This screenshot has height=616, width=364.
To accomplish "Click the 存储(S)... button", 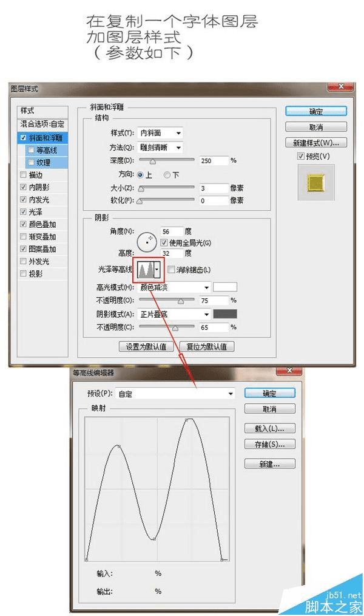I will coord(269,444).
